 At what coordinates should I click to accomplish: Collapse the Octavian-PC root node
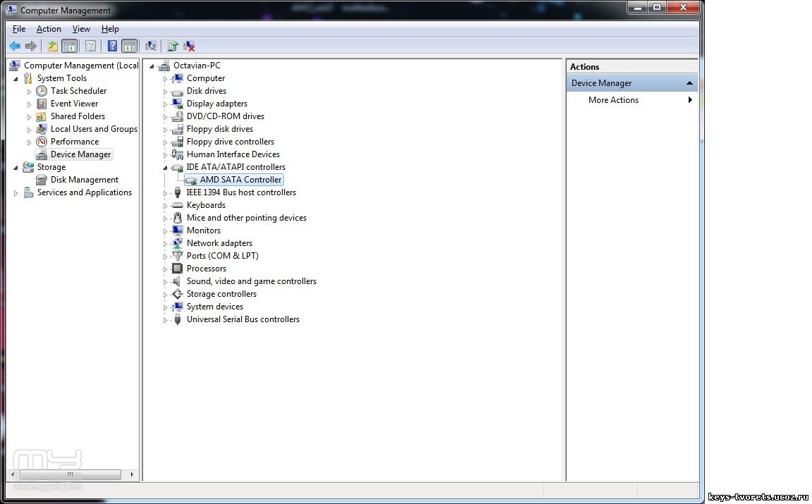coord(152,66)
